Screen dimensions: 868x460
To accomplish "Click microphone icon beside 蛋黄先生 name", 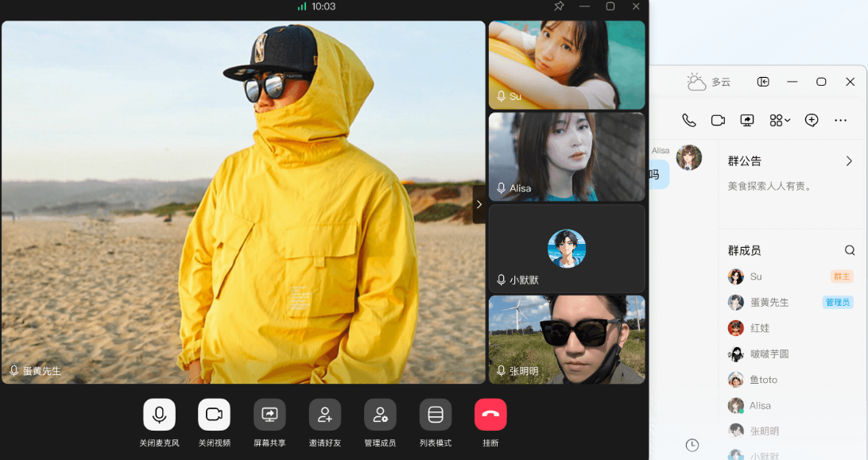I will [14, 370].
